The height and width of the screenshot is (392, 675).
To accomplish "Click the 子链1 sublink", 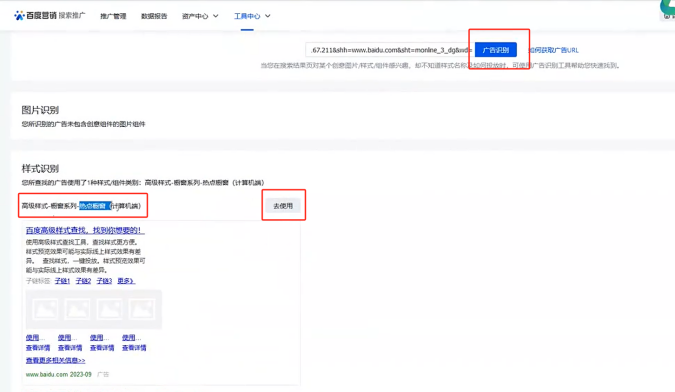I will point(62,281).
